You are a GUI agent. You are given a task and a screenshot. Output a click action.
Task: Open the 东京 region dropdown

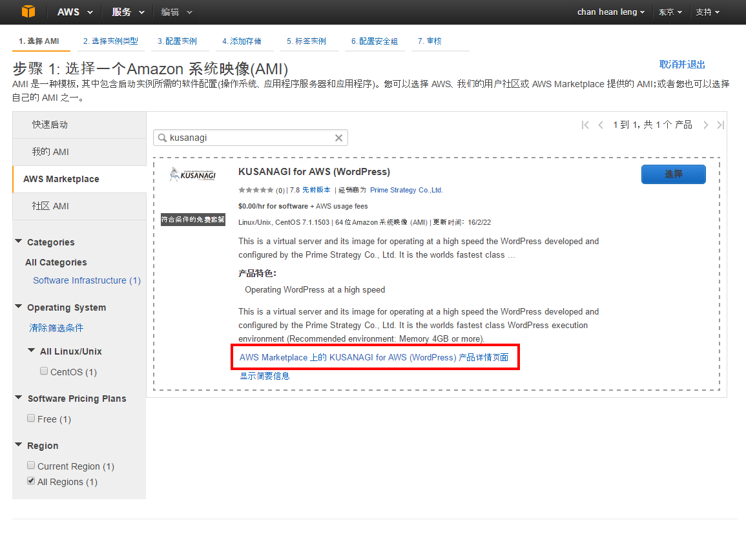[x=670, y=12]
